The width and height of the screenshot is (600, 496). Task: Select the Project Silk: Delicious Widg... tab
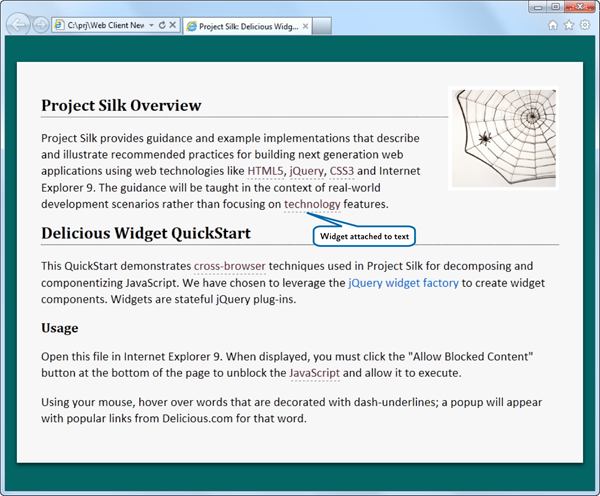(x=247, y=26)
